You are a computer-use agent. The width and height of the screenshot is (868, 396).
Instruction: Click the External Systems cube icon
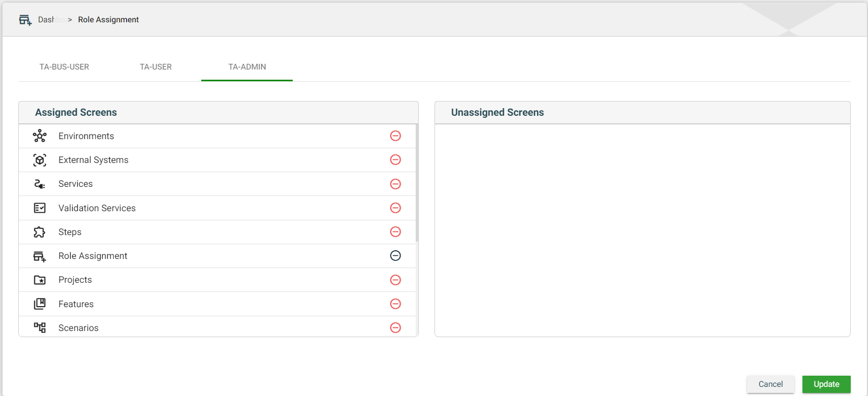40,160
